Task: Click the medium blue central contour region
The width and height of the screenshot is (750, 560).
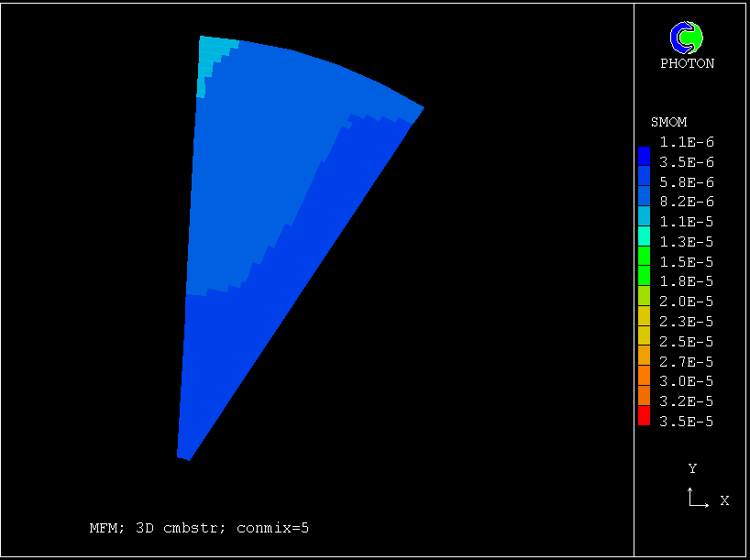Action: pyautogui.click(x=257, y=165)
